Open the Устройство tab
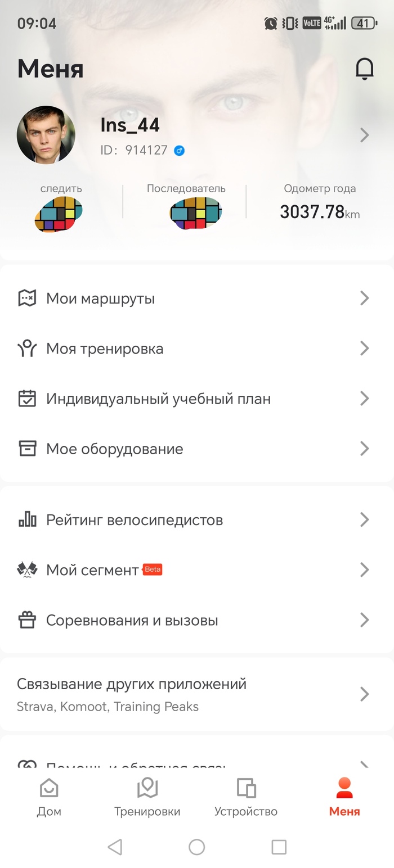Screen dimensions: 394x868 tap(246, 797)
